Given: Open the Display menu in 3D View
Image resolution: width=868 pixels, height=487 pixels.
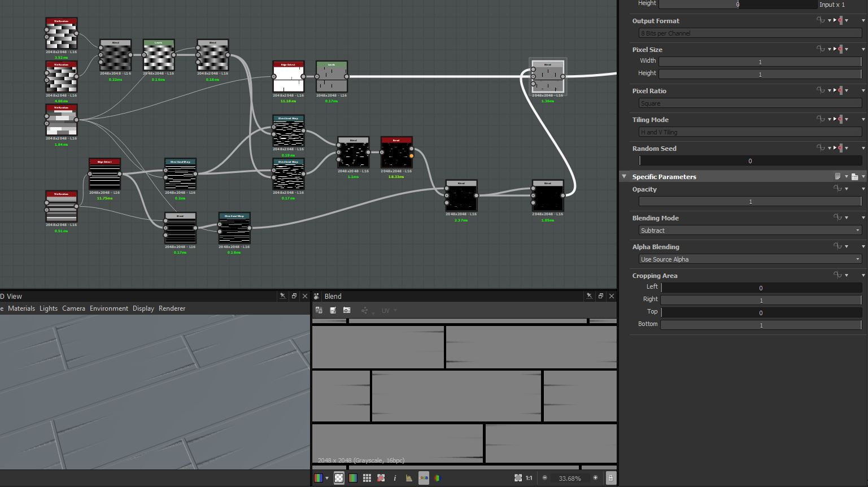Looking at the screenshot, I should [x=143, y=308].
